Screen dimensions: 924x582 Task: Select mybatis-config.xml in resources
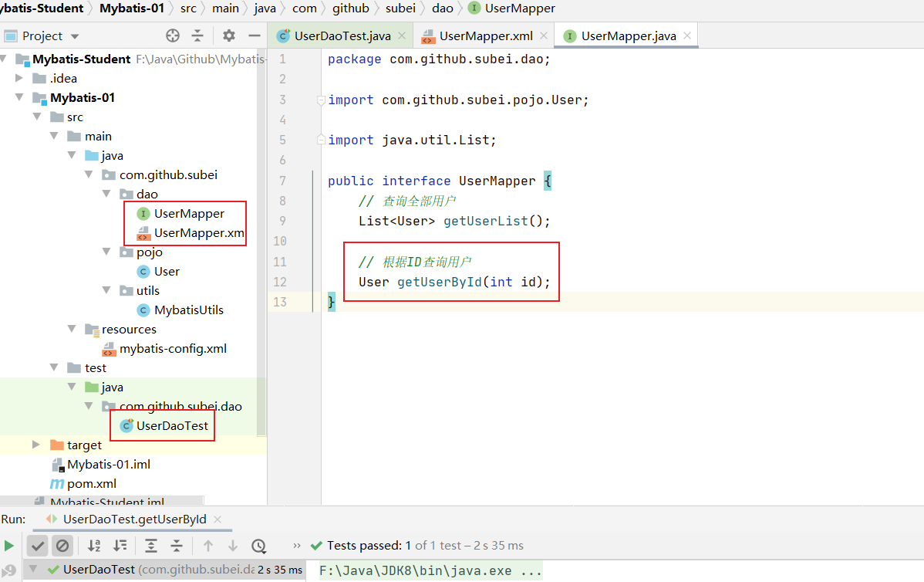(x=172, y=348)
